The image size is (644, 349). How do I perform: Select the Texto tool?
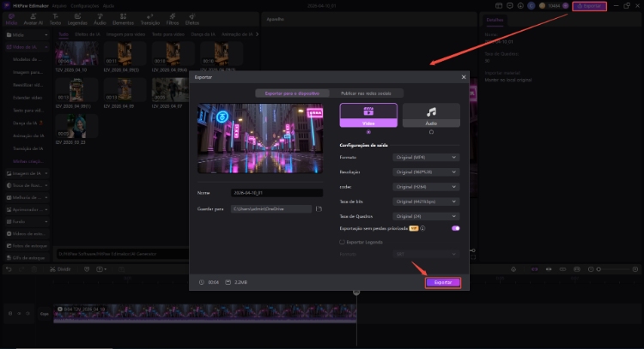click(x=55, y=19)
